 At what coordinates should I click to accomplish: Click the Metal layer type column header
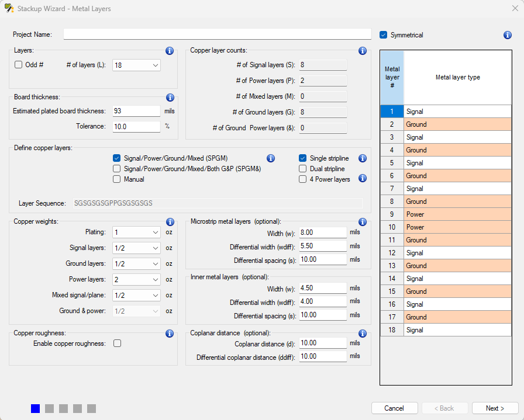tap(457, 78)
